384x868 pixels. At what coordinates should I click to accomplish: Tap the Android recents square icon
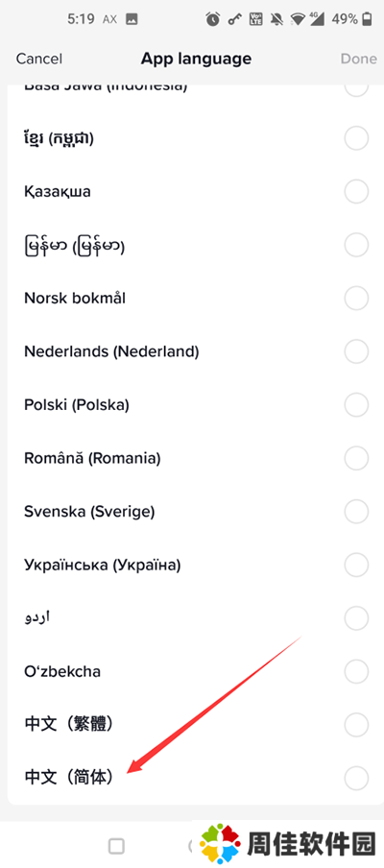[x=116, y=846]
